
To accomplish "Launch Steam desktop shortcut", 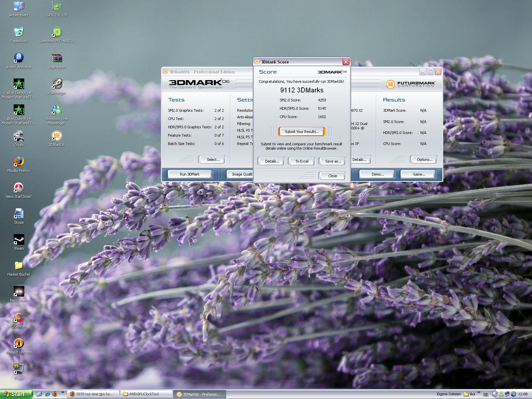I will [x=19, y=242].
